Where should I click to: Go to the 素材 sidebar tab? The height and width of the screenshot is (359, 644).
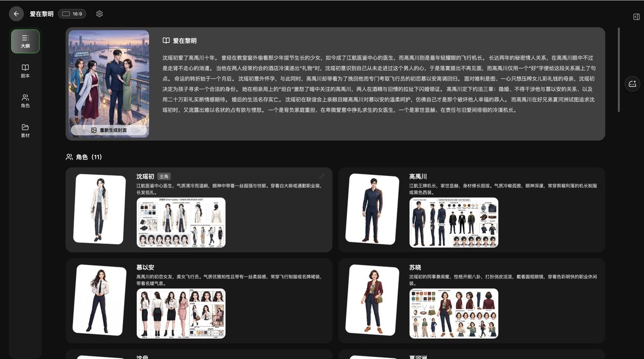(25, 131)
